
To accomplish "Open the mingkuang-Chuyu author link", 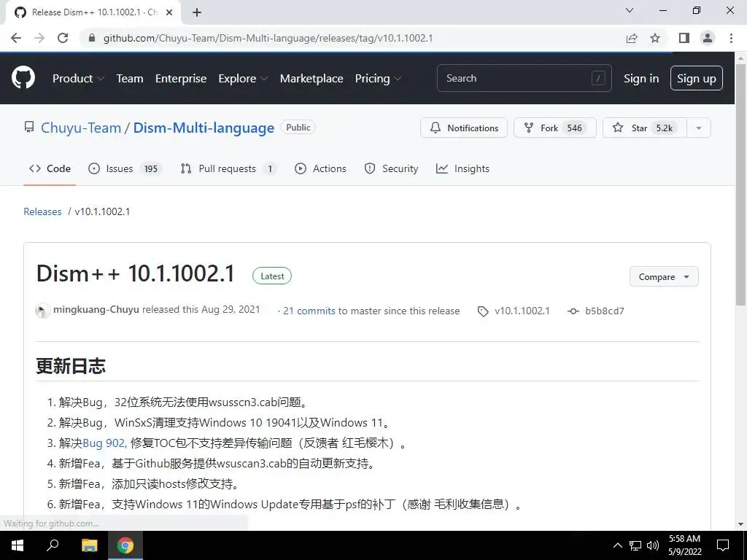I will coord(96,309).
